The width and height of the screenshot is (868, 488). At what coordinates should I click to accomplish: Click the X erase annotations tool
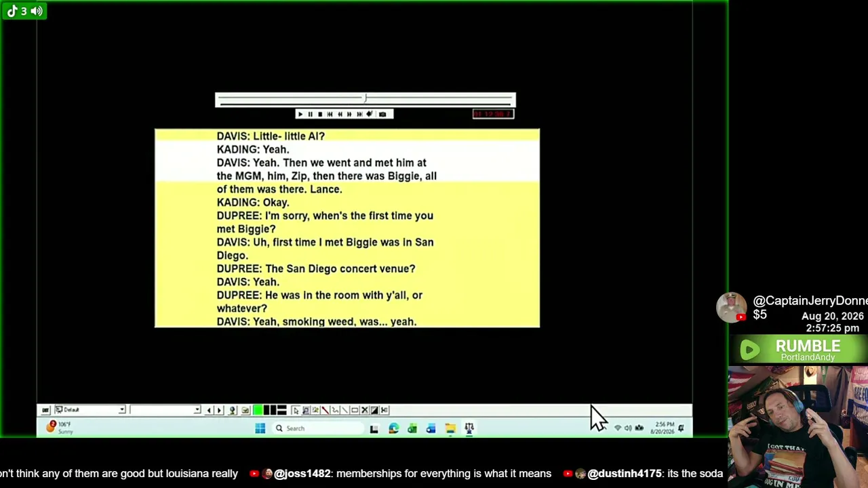coord(364,409)
